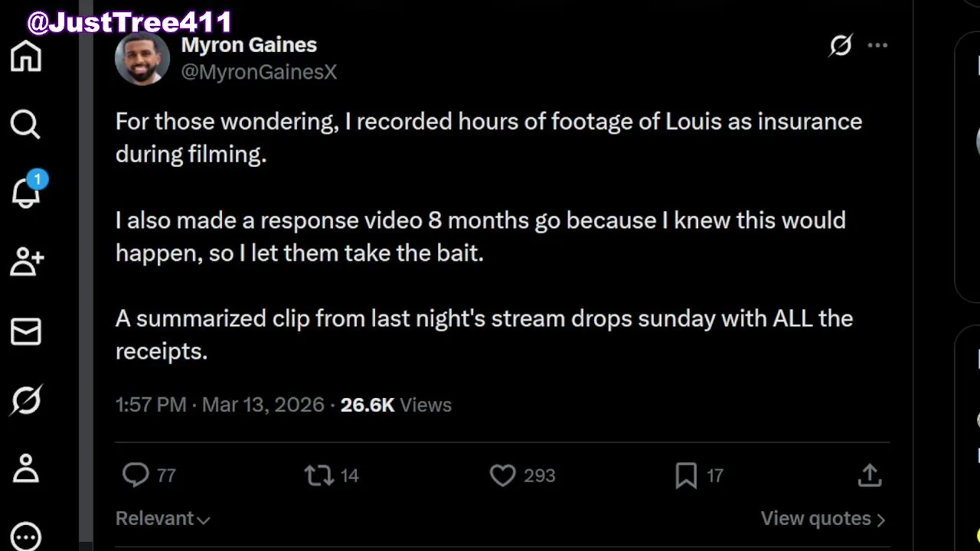Open the Profile person icon
Viewport: 980px width, 551px height.
(x=26, y=468)
